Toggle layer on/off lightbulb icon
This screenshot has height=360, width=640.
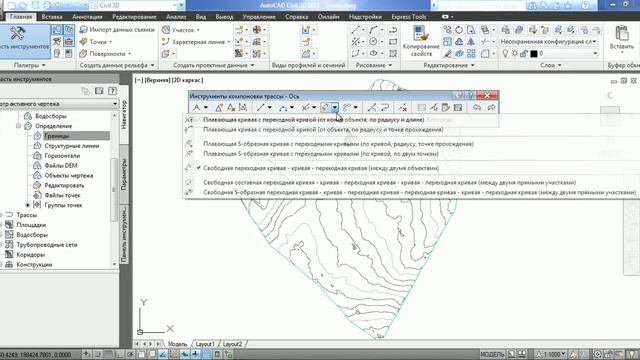[505, 53]
